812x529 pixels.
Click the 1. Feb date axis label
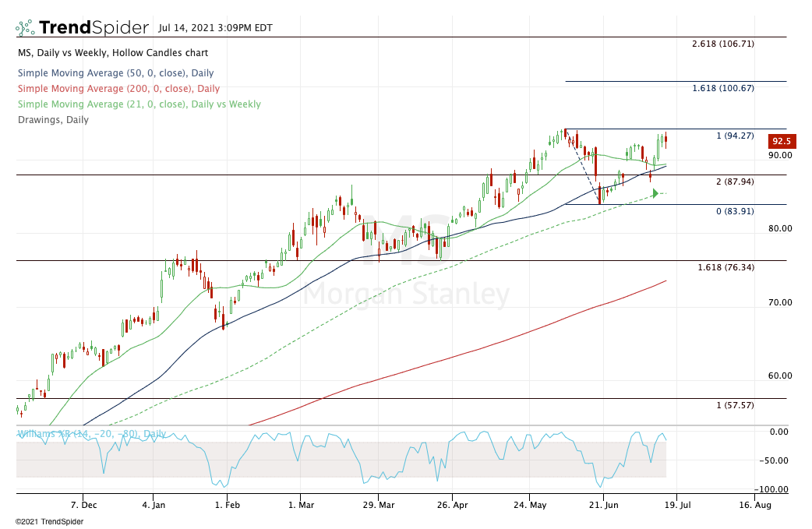228,505
